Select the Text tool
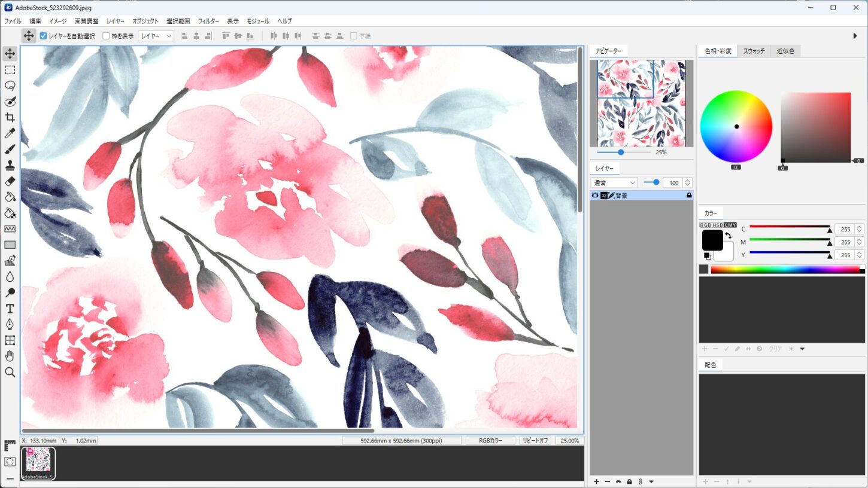 click(x=10, y=309)
